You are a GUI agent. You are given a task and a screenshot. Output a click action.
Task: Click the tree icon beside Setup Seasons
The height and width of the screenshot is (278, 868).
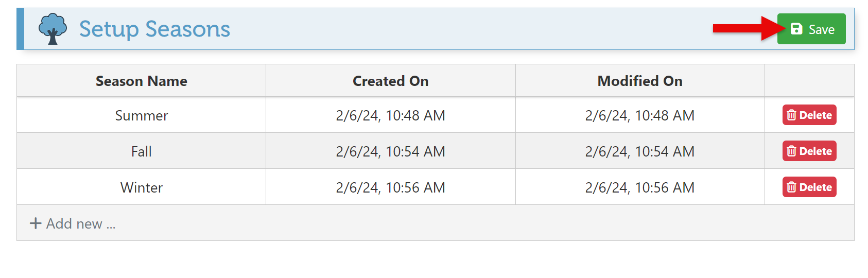tap(53, 29)
